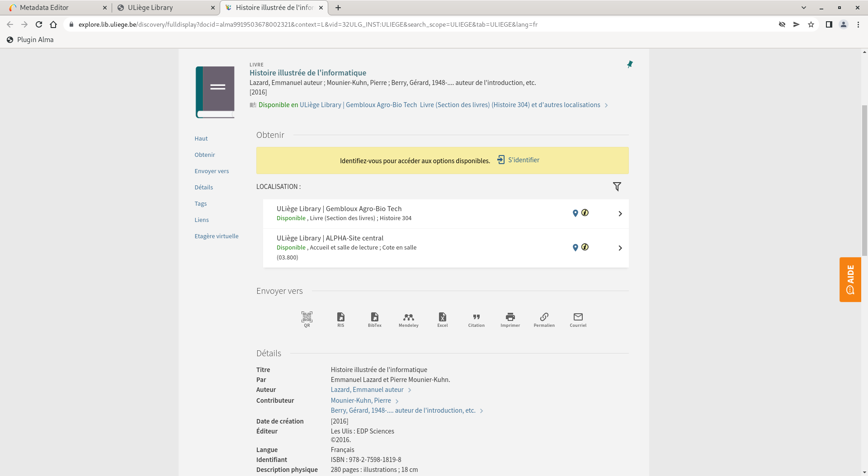The image size is (868, 476).
Task: Export record to Excel
Action: coord(443,319)
